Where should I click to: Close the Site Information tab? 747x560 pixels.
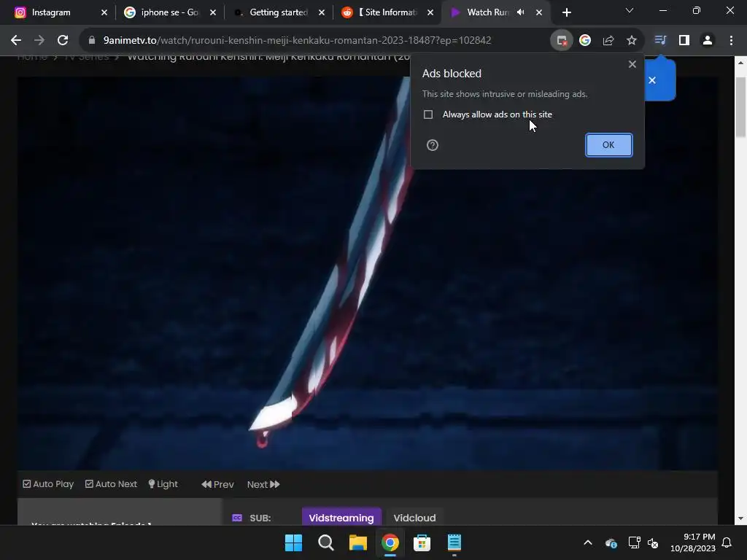[430, 13]
